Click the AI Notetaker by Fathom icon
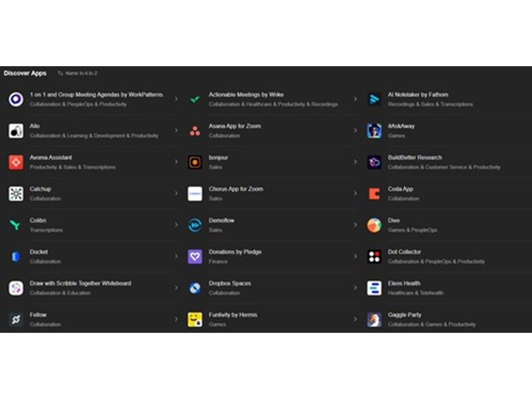The width and height of the screenshot is (532, 399). tap(374, 99)
